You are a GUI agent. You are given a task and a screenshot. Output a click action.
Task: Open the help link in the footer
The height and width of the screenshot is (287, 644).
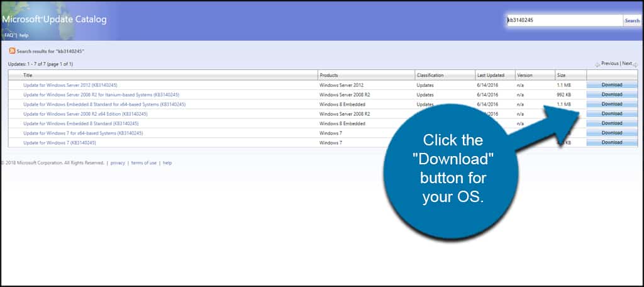(167, 163)
